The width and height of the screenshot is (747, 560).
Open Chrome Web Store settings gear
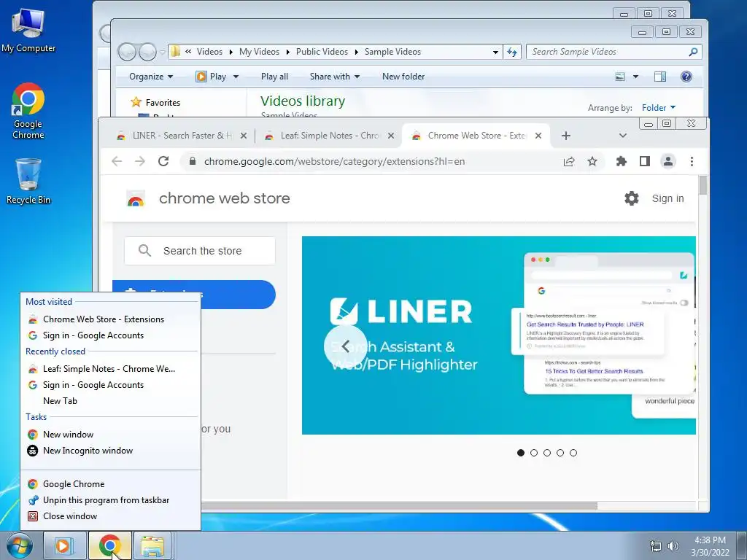632,198
